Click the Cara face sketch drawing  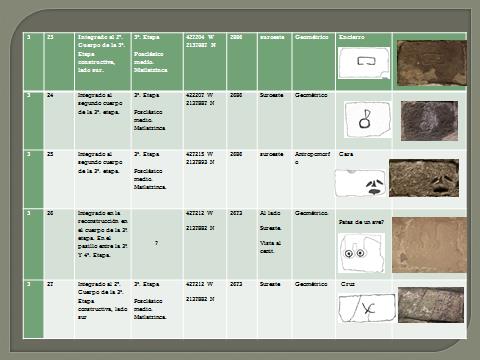[360, 183]
